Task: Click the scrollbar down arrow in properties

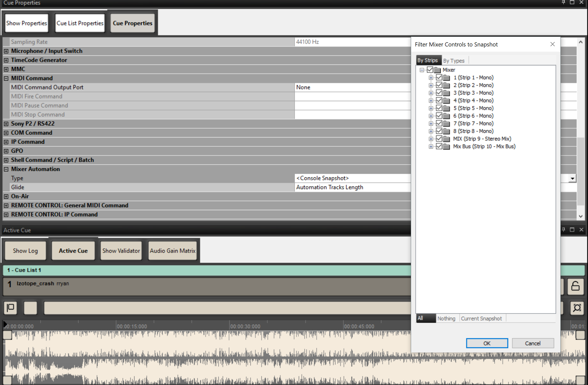Action: (x=581, y=216)
